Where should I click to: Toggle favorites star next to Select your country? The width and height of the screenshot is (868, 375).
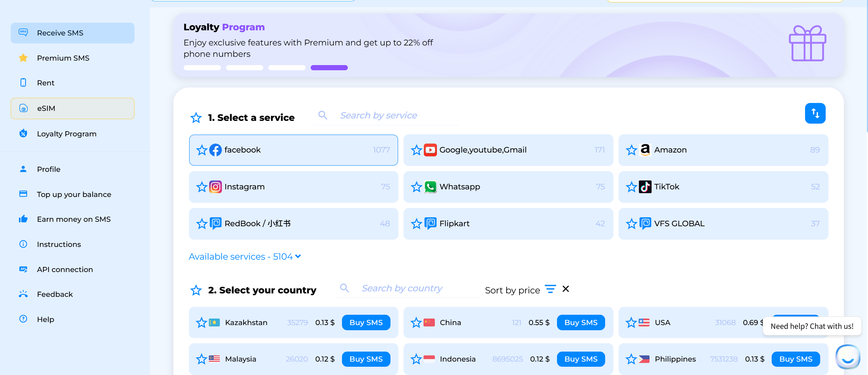click(196, 290)
